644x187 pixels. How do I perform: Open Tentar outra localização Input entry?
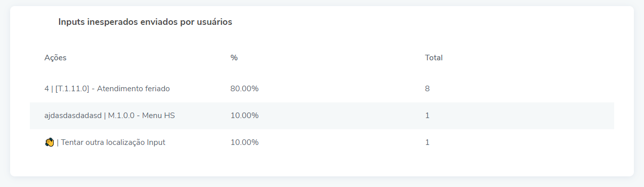tap(113, 142)
